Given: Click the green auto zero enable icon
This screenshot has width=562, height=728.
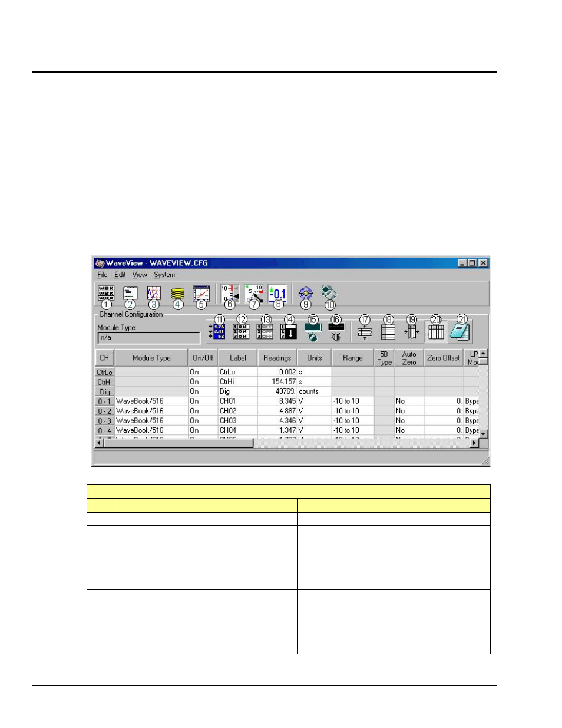Looking at the screenshot, I should [x=312, y=332].
